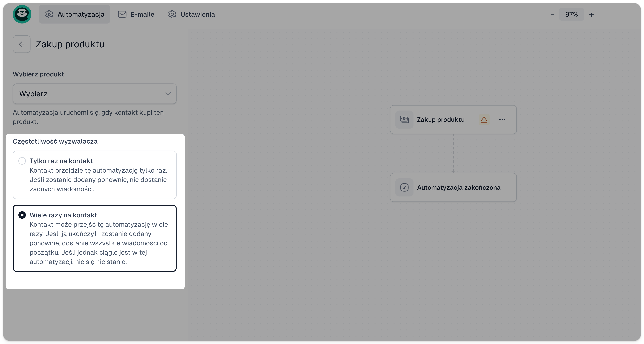
Task: Select the Automatyzacja zakończona node
Action: (x=453, y=188)
